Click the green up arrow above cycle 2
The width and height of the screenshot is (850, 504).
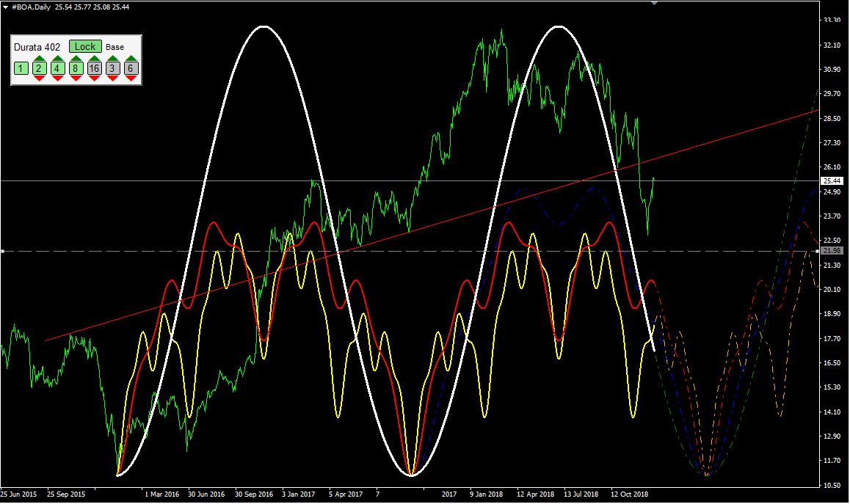click(39, 59)
